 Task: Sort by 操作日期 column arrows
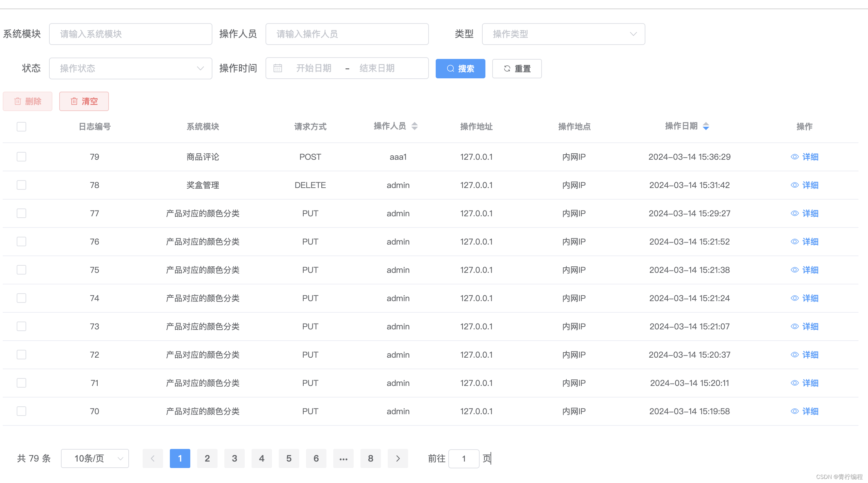tap(706, 126)
